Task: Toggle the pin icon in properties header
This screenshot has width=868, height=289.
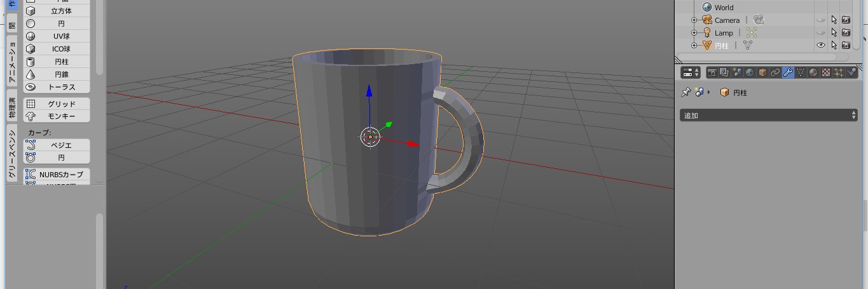Action: 685,93
